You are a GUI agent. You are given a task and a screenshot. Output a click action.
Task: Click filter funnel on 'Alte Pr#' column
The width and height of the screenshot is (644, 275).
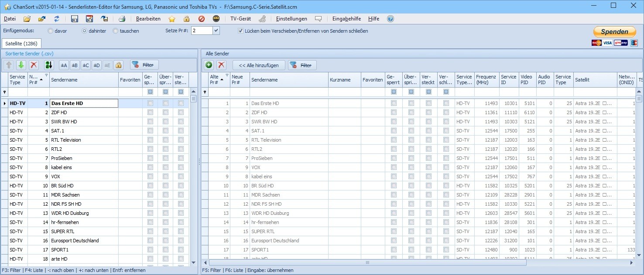point(227,75)
